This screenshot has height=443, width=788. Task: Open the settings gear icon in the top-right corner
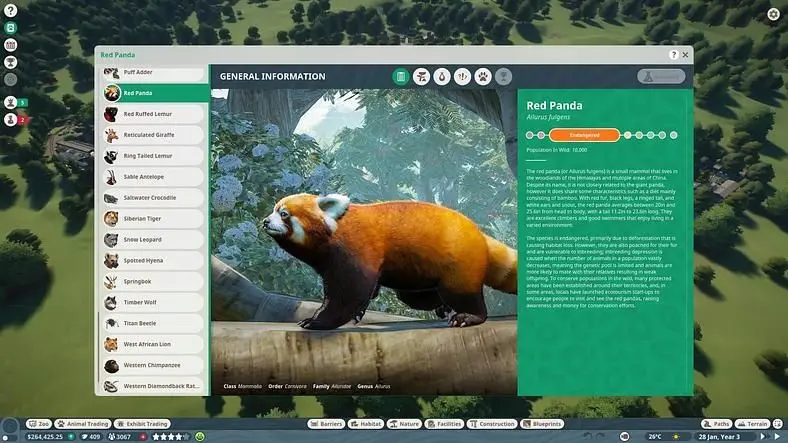tap(773, 14)
